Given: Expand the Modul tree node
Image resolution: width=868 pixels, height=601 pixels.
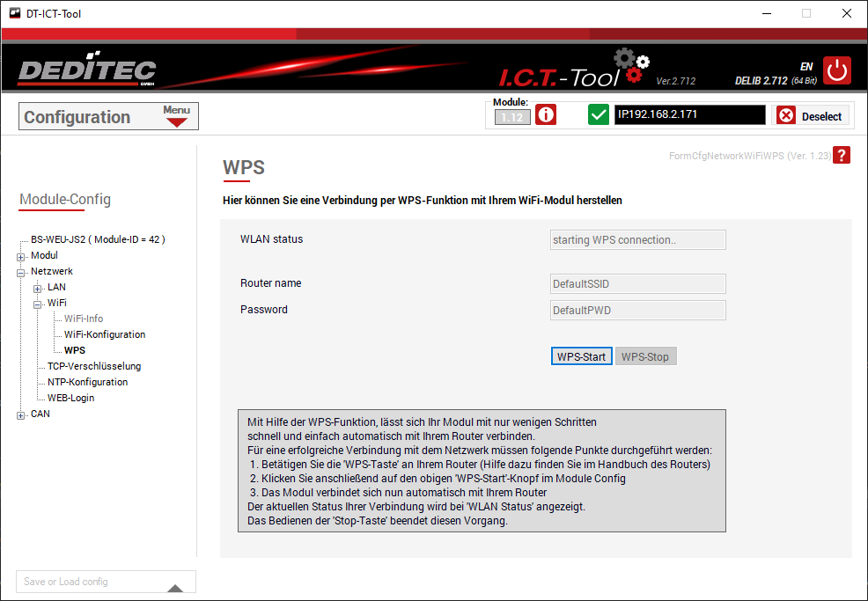Looking at the screenshot, I should [x=21, y=256].
